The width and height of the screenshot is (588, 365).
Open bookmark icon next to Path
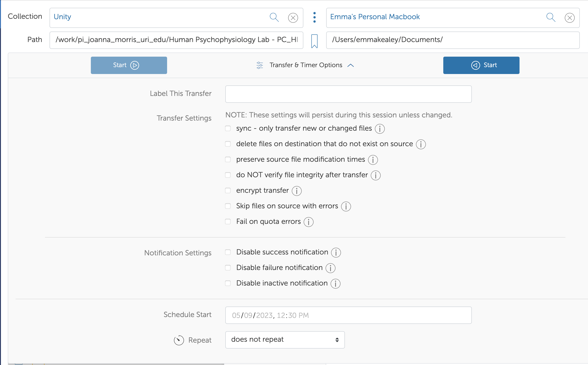tap(314, 41)
